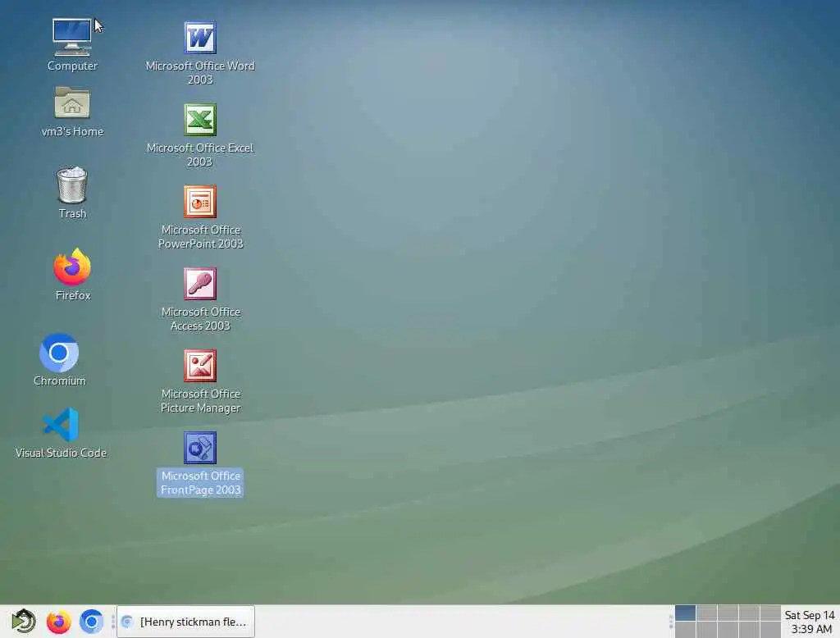Click the 'Microsoft Office Excel 2003' label text
This screenshot has width=840, height=638.
coord(200,154)
